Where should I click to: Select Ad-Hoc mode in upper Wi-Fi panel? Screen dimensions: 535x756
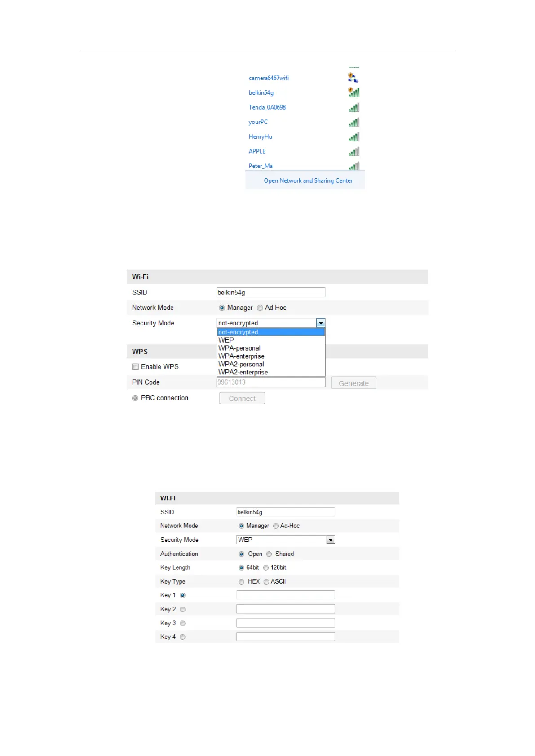click(260, 308)
